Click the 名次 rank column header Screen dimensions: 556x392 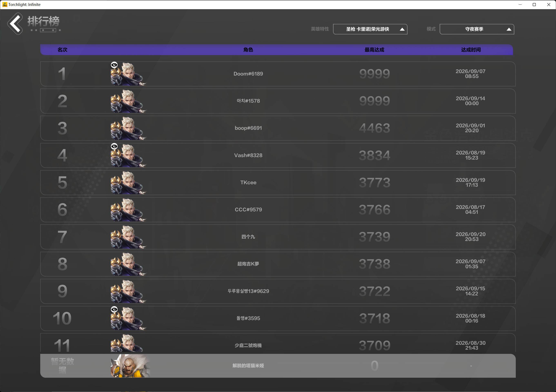[x=62, y=50]
